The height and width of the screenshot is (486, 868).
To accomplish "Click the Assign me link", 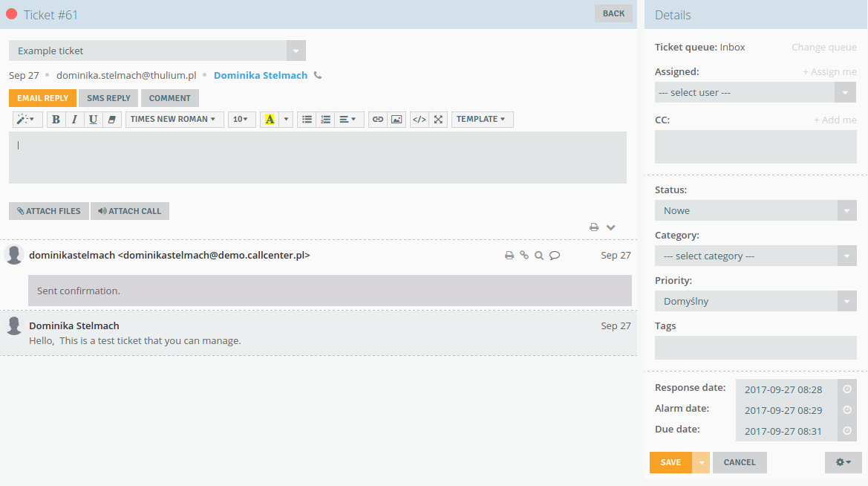I will [x=830, y=71].
